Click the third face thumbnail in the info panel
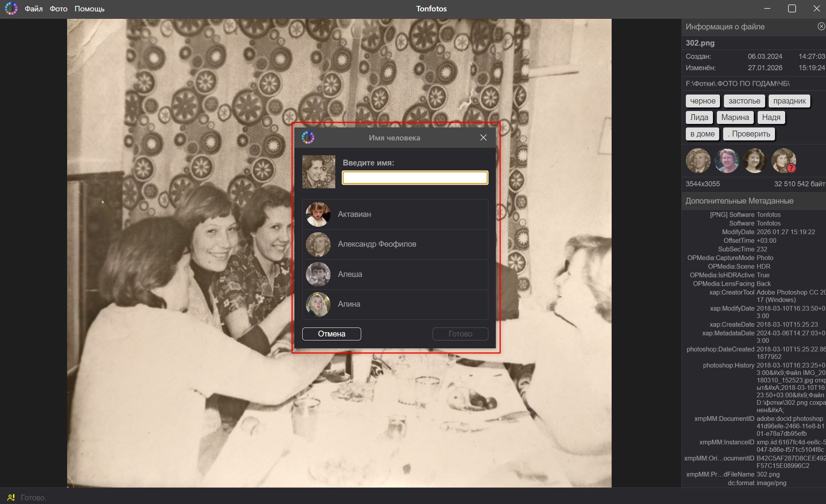The height and width of the screenshot is (504, 826). 755,160
